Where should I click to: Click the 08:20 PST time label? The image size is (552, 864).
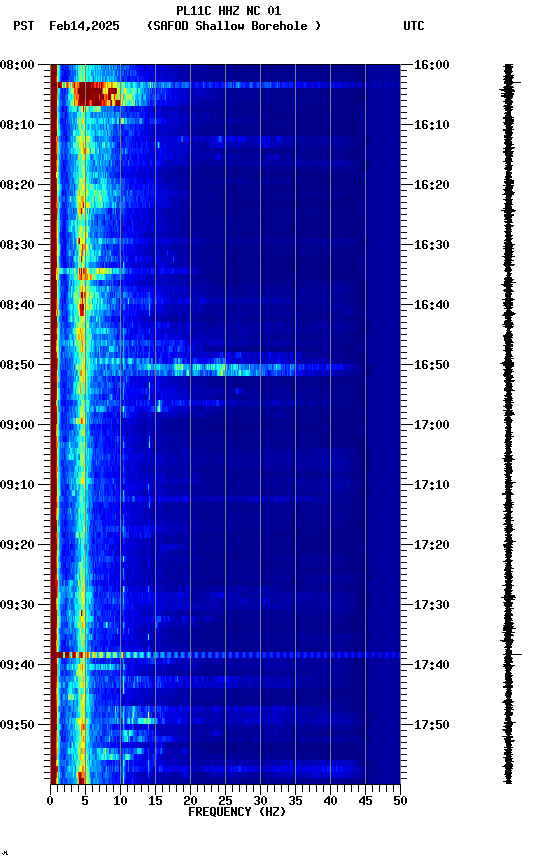click(17, 185)
